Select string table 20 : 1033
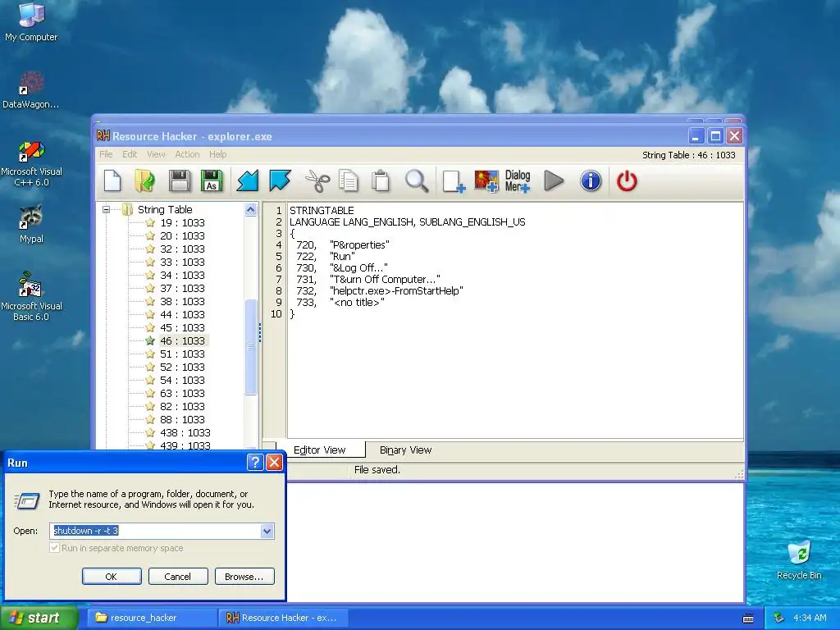Screen dimensions: 840x630 coord(182,235)
